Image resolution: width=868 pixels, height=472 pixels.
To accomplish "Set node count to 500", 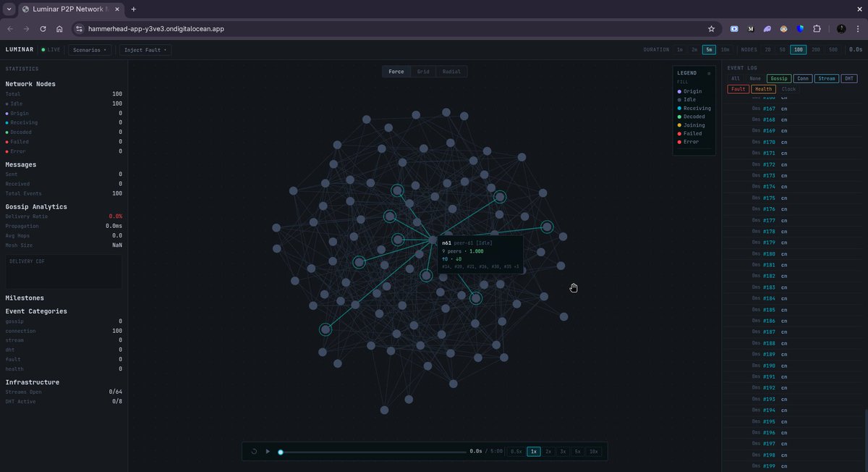I will [x=833, y=50].
